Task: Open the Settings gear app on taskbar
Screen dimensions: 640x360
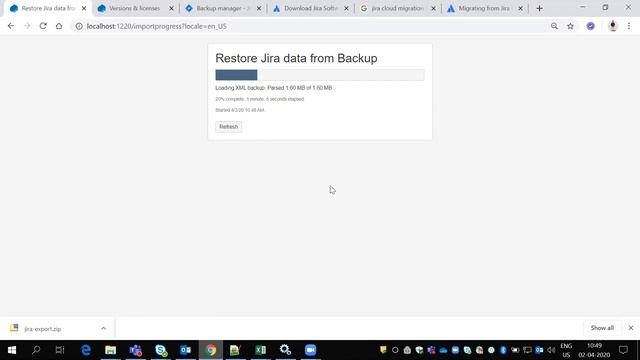Action: pos(285,350)
